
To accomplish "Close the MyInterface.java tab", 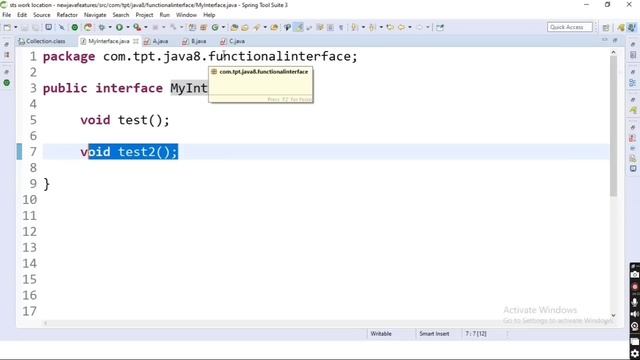I will click(136, 41).
